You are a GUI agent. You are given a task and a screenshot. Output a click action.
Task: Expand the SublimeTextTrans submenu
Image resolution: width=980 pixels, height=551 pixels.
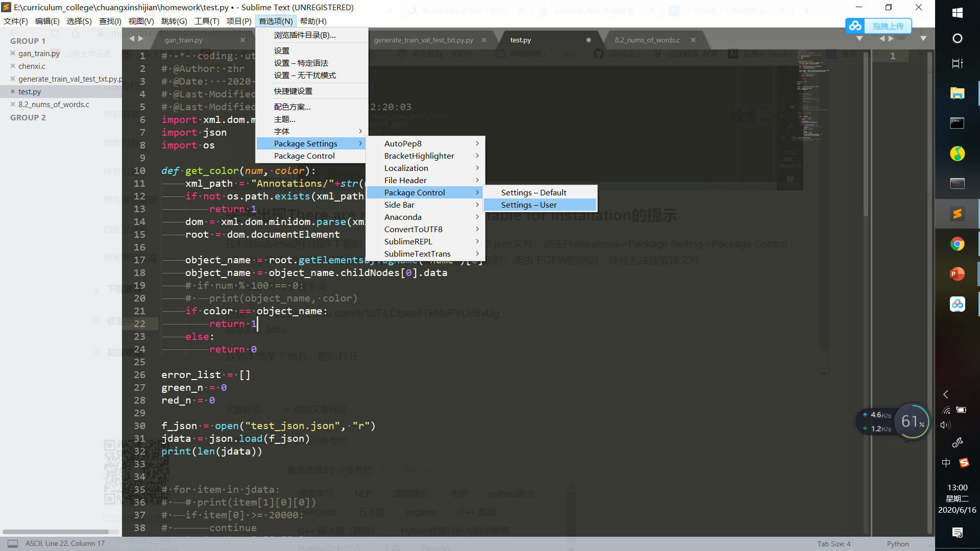[425, 254]
